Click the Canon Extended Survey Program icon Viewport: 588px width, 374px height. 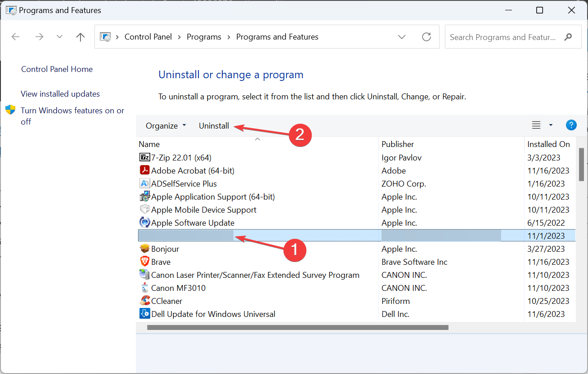144,275
